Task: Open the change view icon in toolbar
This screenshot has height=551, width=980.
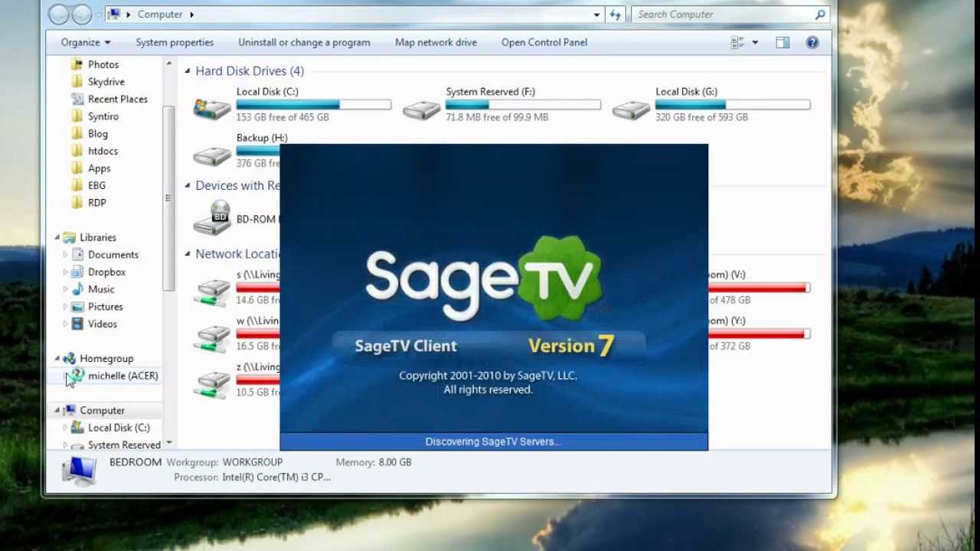Action: click(x=737, y=43)
